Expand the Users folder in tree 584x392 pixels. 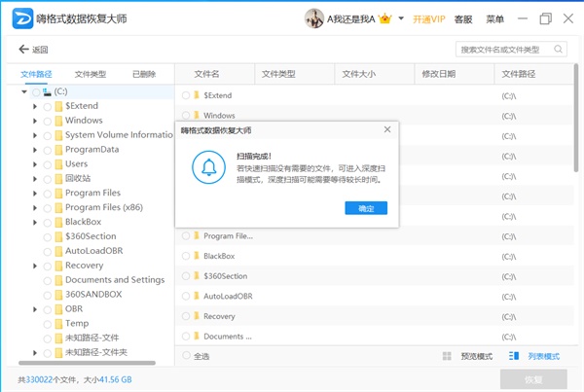click(x=35, y=164)
